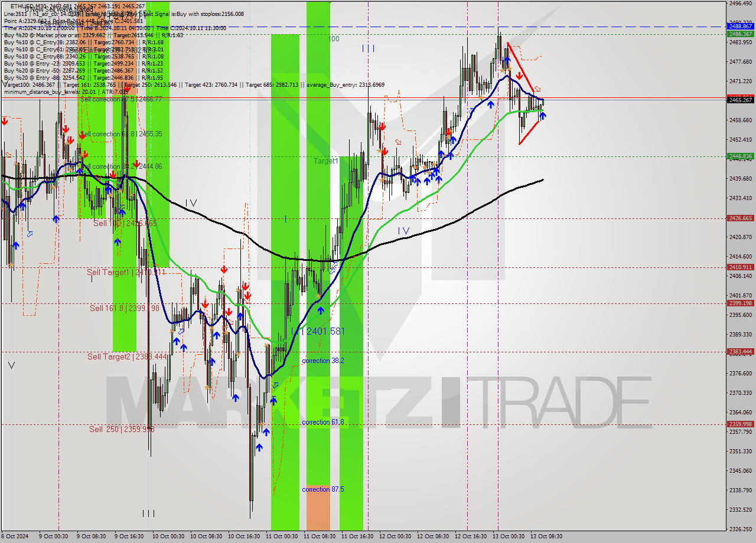Click the blue 'I V' wave label
The width and height of the screenshot is (756, 543).
point(403,231)
